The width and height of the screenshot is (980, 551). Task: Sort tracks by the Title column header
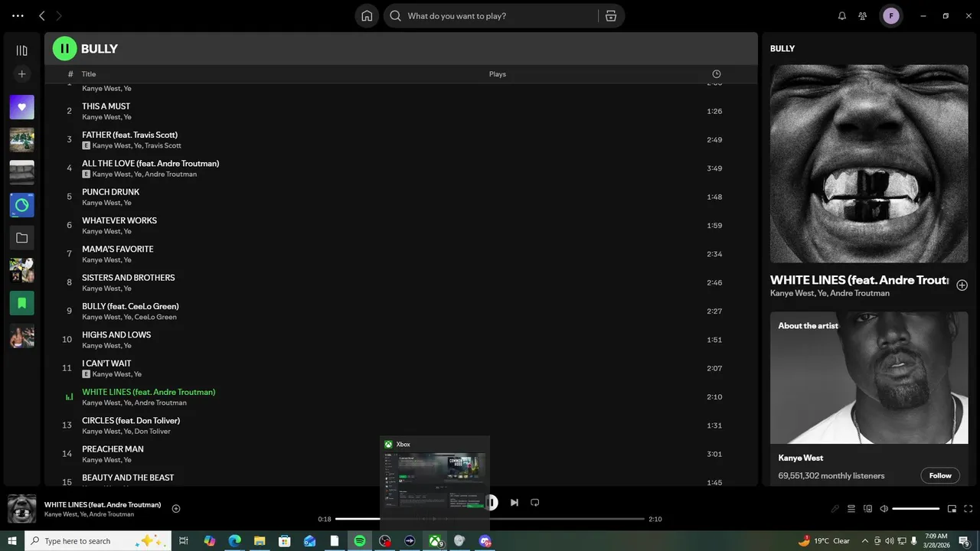point(89,74)
